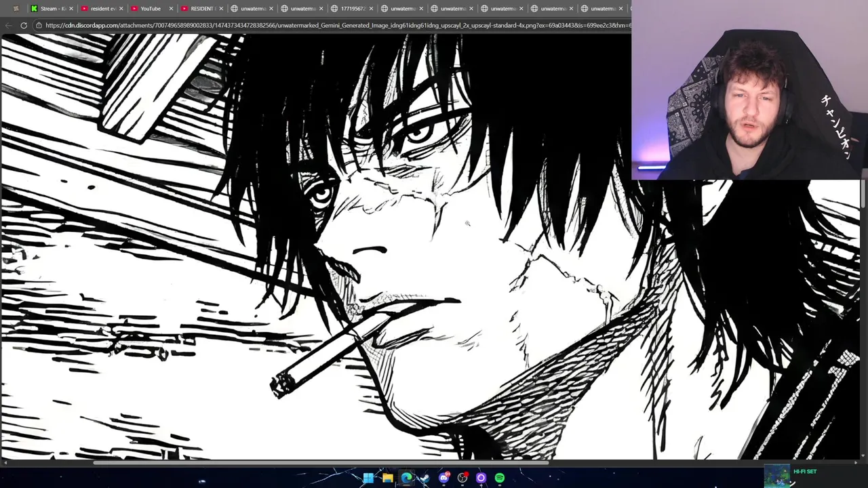Open OBS Studio from the taskbar
This screenshot has width=868, height=488.
coord(462,478)
